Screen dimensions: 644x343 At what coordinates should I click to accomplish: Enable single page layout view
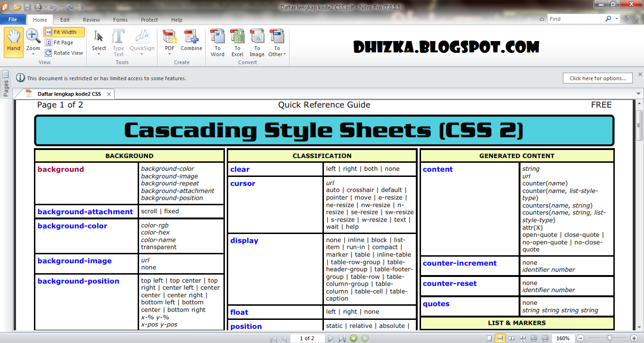489,338
